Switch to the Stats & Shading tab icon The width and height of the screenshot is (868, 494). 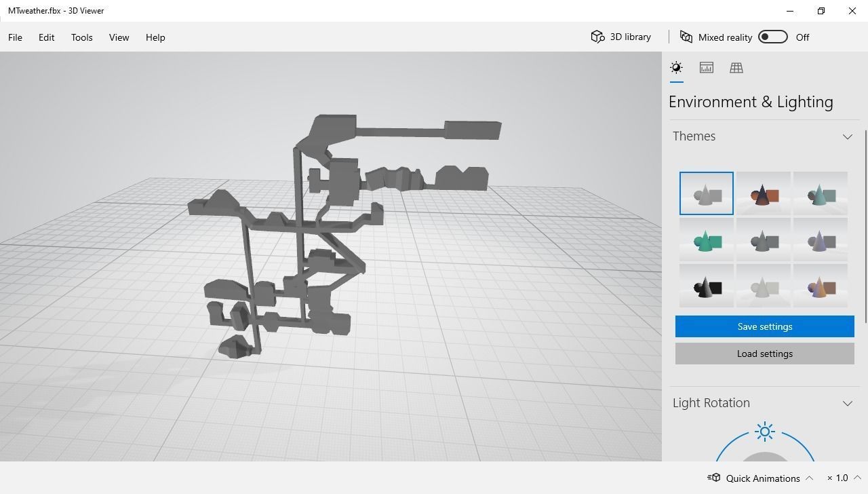tap(706, 68)
